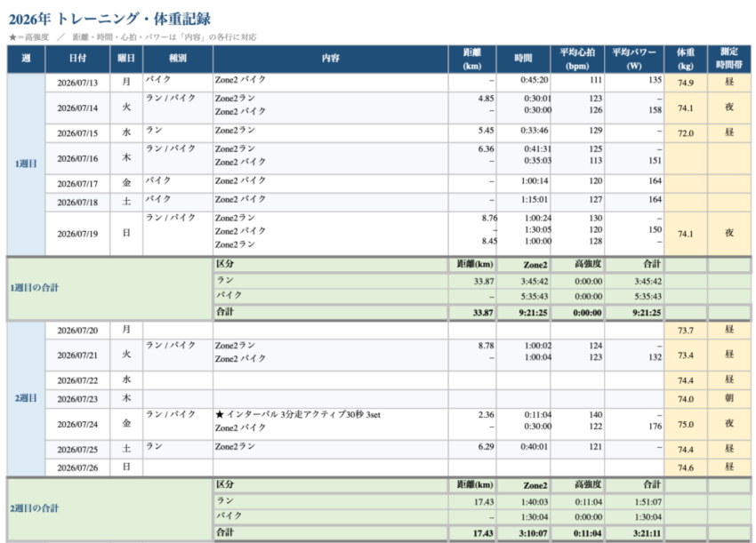Image resolution: width=756 pixels, height=543 pixels.
Task: Click week 2 total distance 17.43
Action: (472, 533)
